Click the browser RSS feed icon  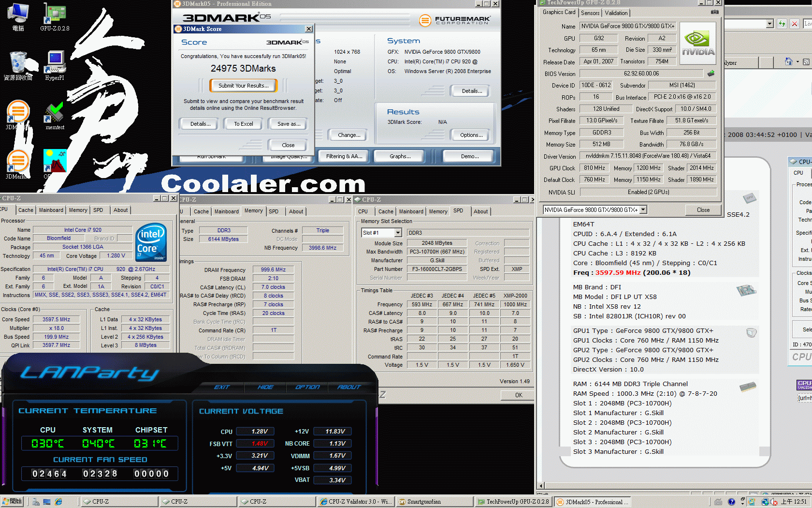click(806, 62)
